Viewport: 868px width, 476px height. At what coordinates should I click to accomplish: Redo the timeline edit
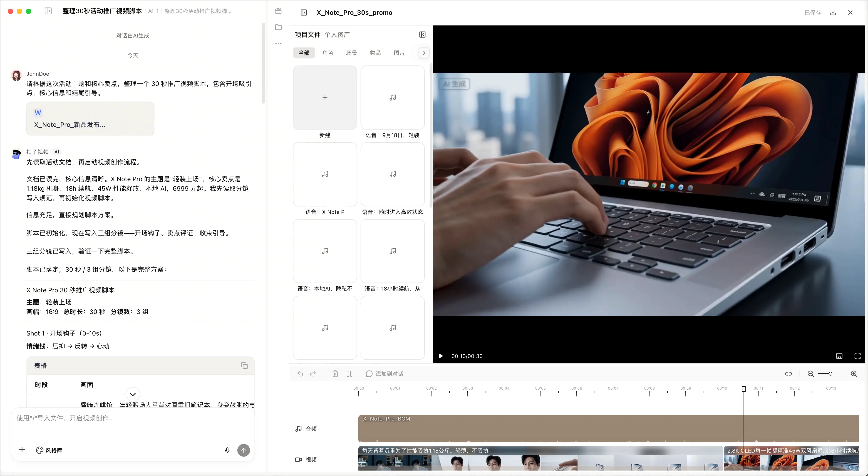(x=313, y=374)
